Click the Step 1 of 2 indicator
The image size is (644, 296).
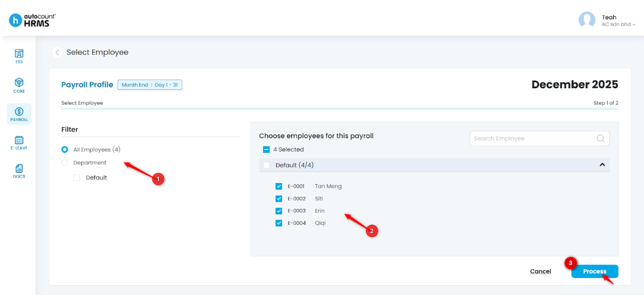click(x=606, y=103)
